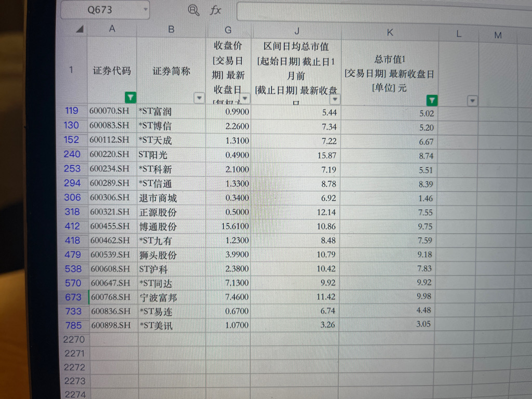
Task: Click closing price cell 0.9900
Action: pos(228,112)
